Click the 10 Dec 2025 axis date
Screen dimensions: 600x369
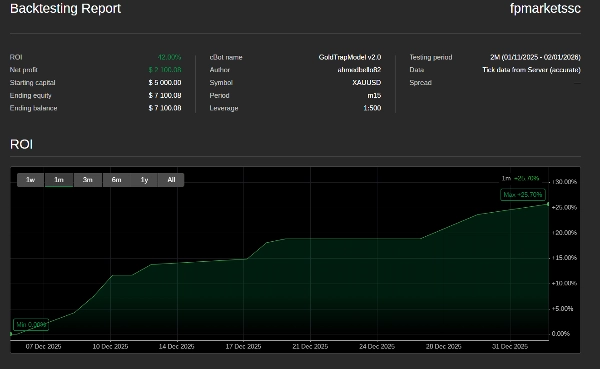click(110, 346)
